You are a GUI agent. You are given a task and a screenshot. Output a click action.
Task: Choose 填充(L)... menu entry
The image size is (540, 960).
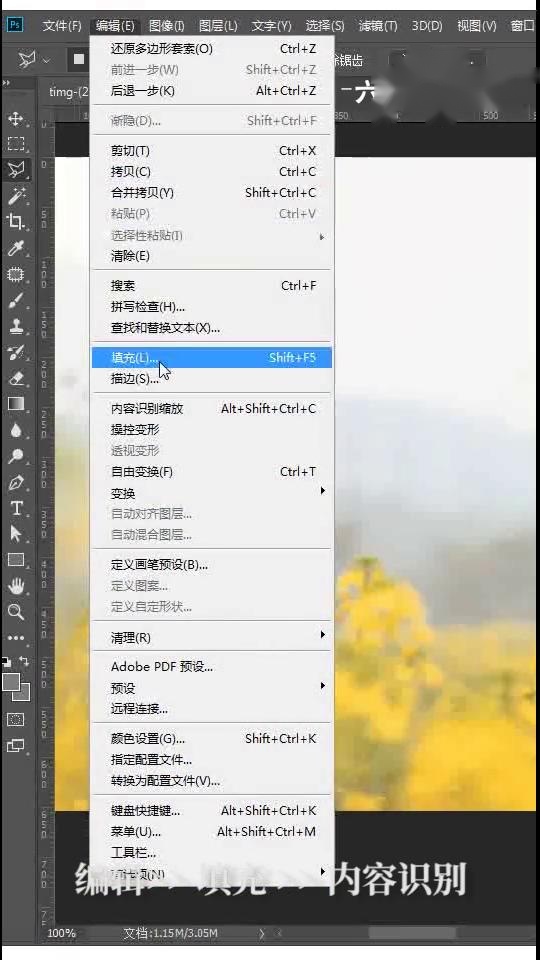tap(212, 358)
